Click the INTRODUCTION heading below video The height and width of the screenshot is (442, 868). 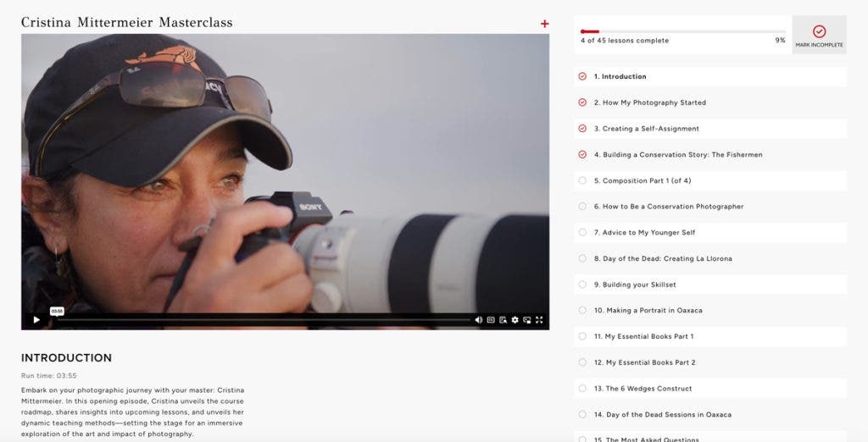coord(66,358)
